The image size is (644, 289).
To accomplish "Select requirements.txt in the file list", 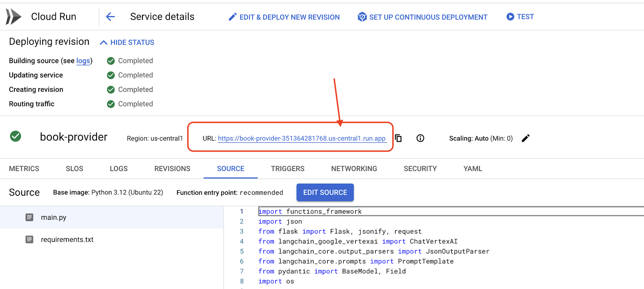I will pos(67,240).
